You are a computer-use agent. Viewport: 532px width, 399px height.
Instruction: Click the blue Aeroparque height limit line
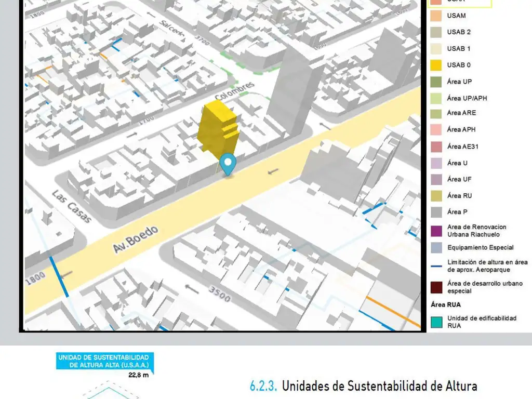tap(436, 266)
